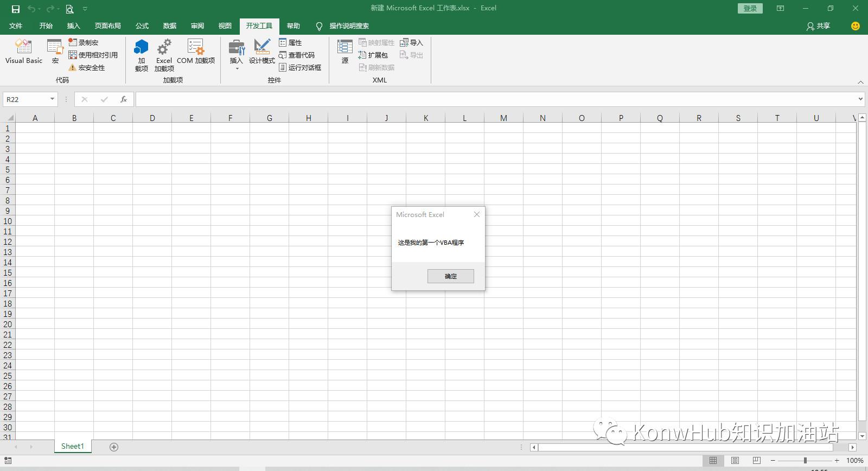This screenshot has height=471, width=868.
Task: Save the workbook with the save icon
Action: [x=16, y=9]
